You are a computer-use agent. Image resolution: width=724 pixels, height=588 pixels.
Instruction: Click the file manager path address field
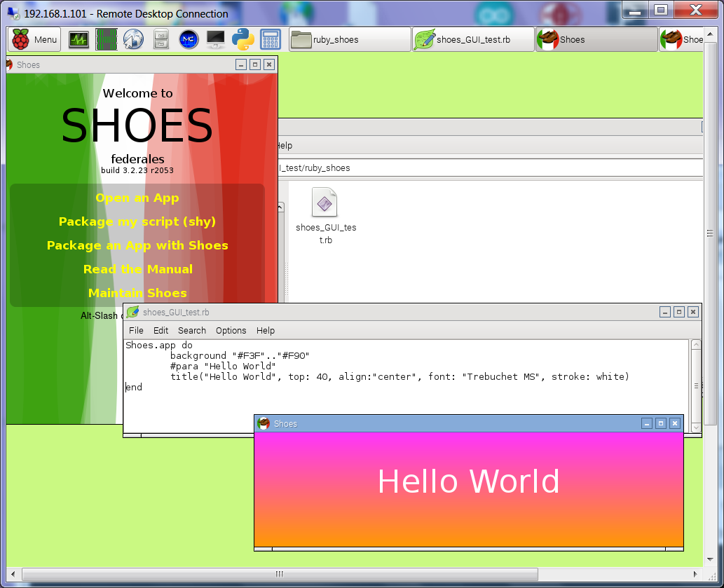[491, 168]
